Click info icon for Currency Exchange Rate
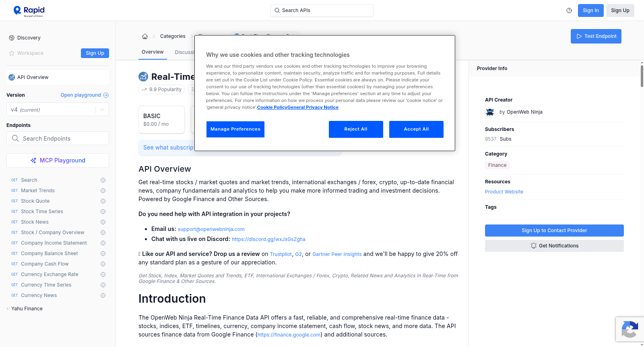 (x=103, y=274)
